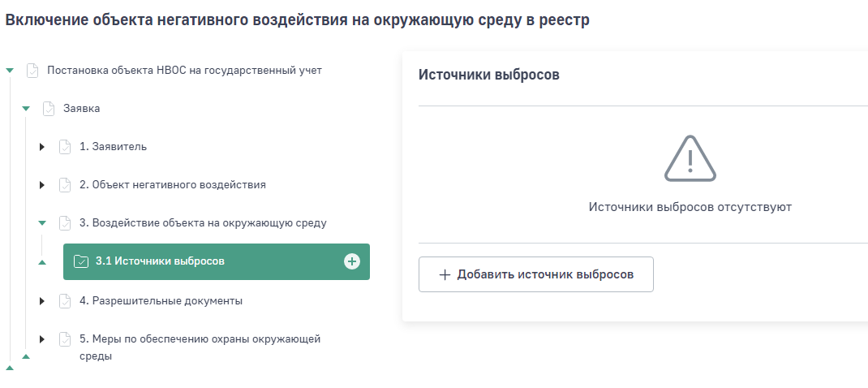Screen dimensions: 868x388
Task: Click folder icon in 3.1 Источники выбросов
Action: [x=81, y=261]
